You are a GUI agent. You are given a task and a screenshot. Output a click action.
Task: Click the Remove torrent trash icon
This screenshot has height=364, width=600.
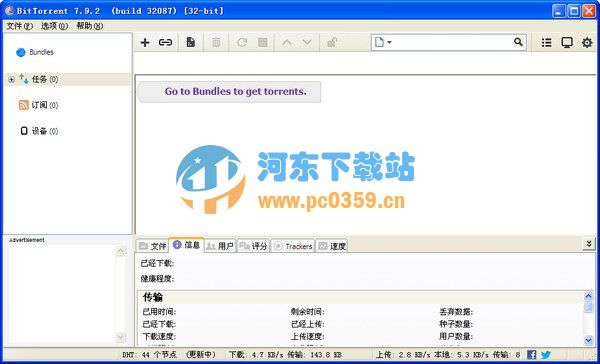[x=216, y=42]
